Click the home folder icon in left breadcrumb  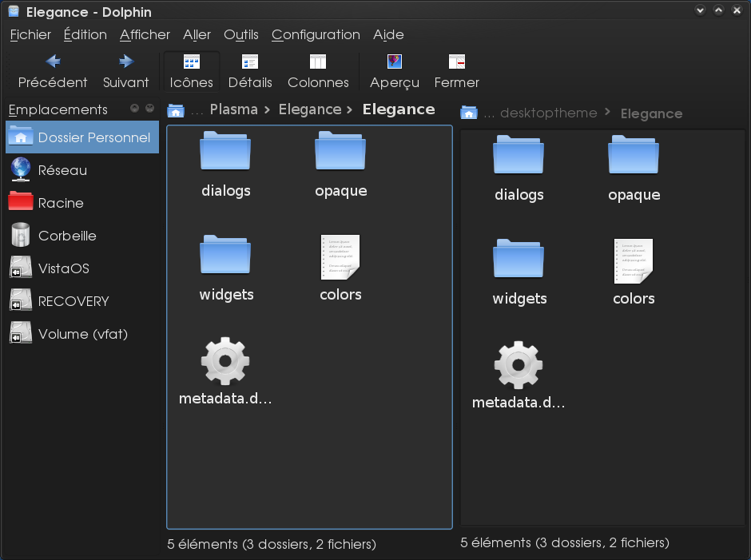[176, 111]
